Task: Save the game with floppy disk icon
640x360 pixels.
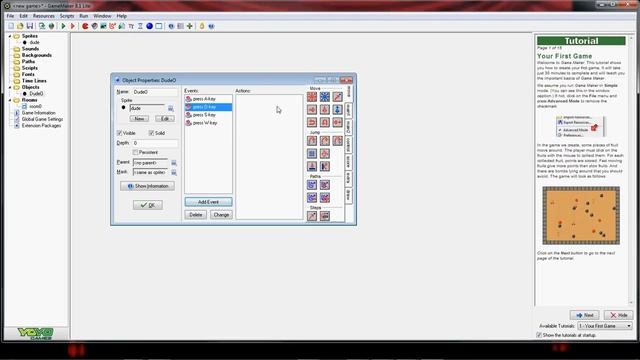Action: [29, 26]
